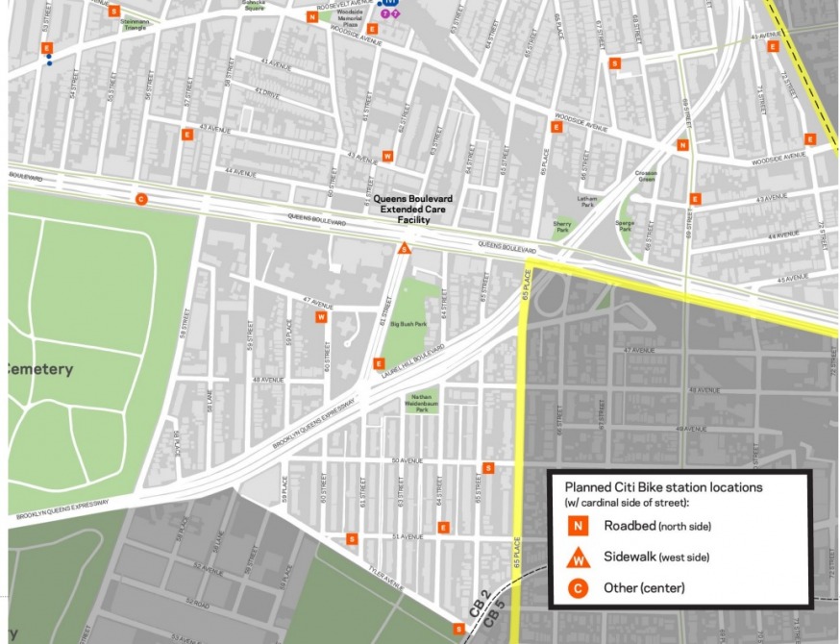Click the orange C station marker on Queens Boulevard

coord(140,199)
